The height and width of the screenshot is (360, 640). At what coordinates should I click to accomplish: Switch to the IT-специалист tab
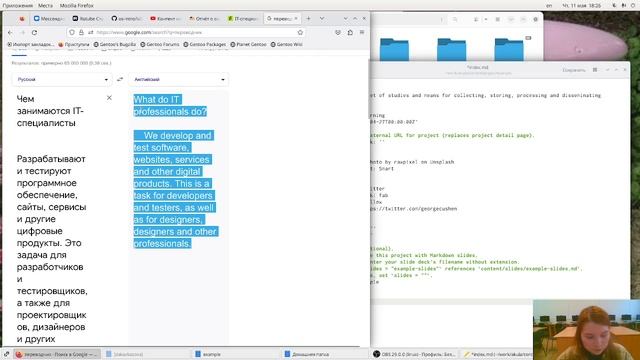(243, 18)
